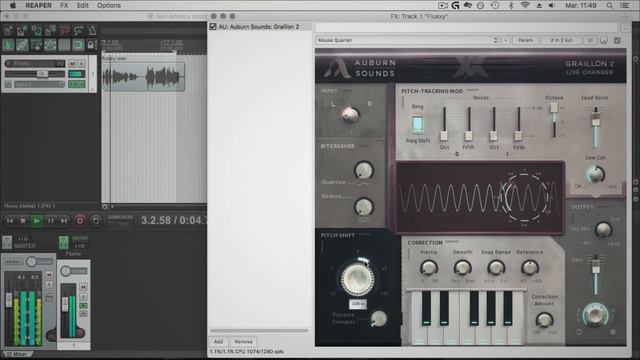Adjust Fluxxy track volume fader
Viewport: 640px width, 360px height.
42,74
